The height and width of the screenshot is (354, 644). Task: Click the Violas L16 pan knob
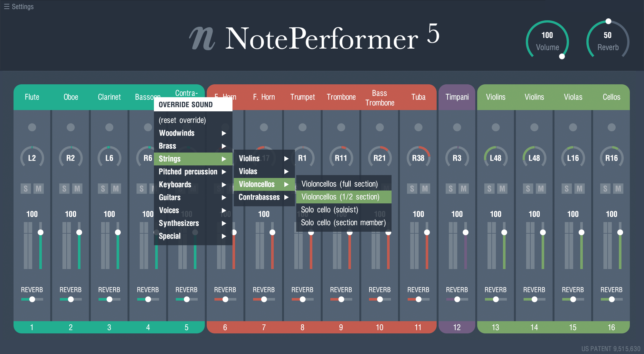click(x=573, y=158)
